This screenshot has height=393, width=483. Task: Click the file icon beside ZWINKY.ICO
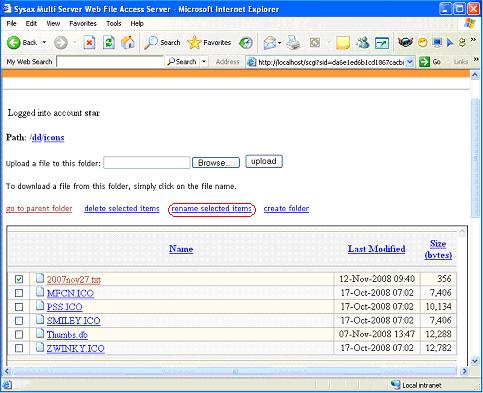pyautogui.click(x=40, y=347)
